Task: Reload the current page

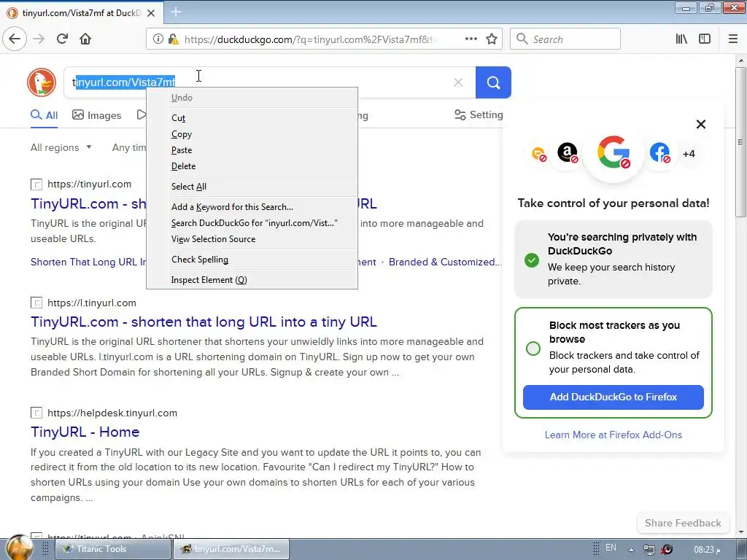Action: [x=62, y=39]
